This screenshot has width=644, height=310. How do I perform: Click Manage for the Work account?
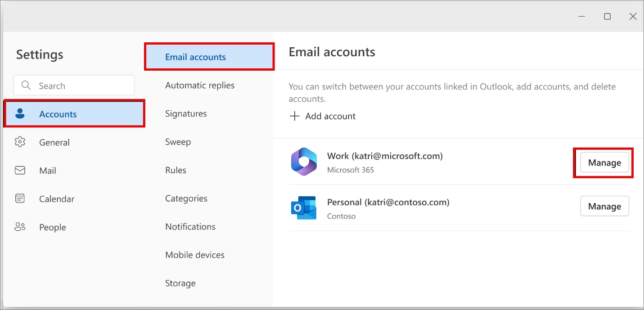(x=604, y=162)
